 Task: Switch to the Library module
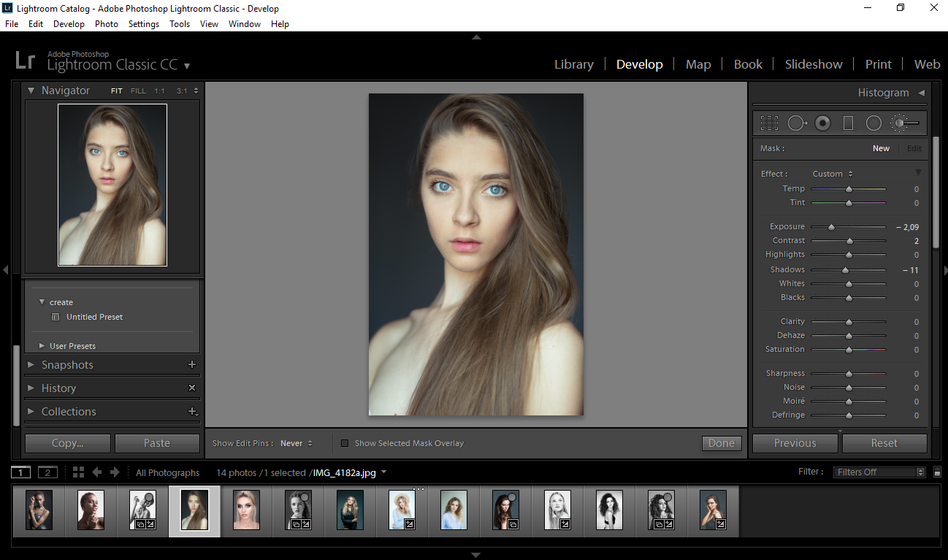(x=573, y=64)
